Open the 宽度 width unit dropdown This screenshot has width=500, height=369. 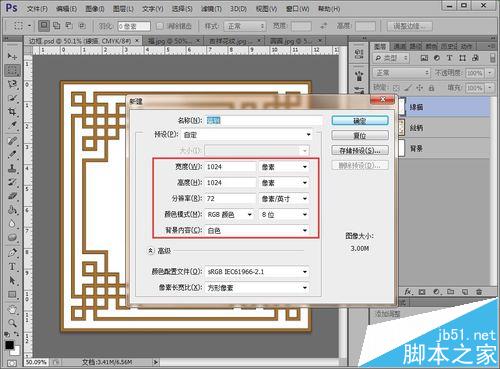point(284,167)
